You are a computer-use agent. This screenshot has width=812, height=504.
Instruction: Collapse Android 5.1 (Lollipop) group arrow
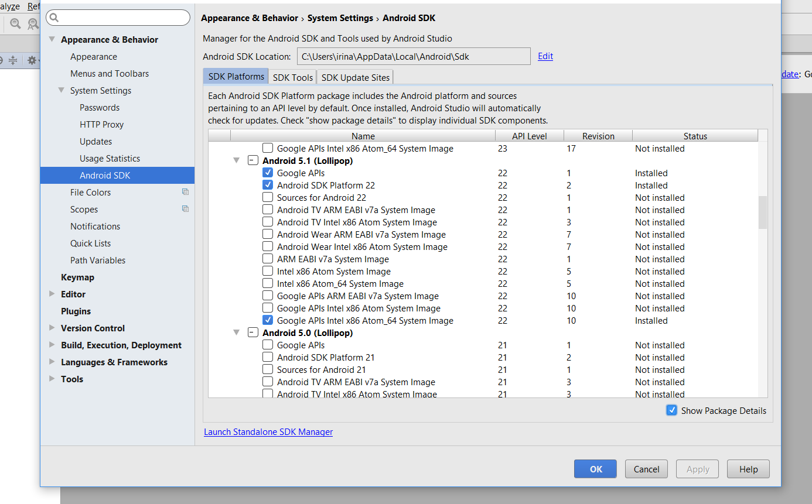237,160
